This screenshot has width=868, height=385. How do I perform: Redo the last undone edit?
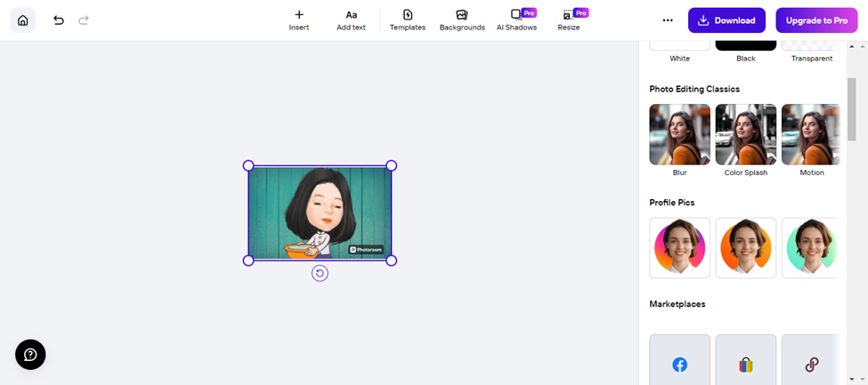coord(84,20)
